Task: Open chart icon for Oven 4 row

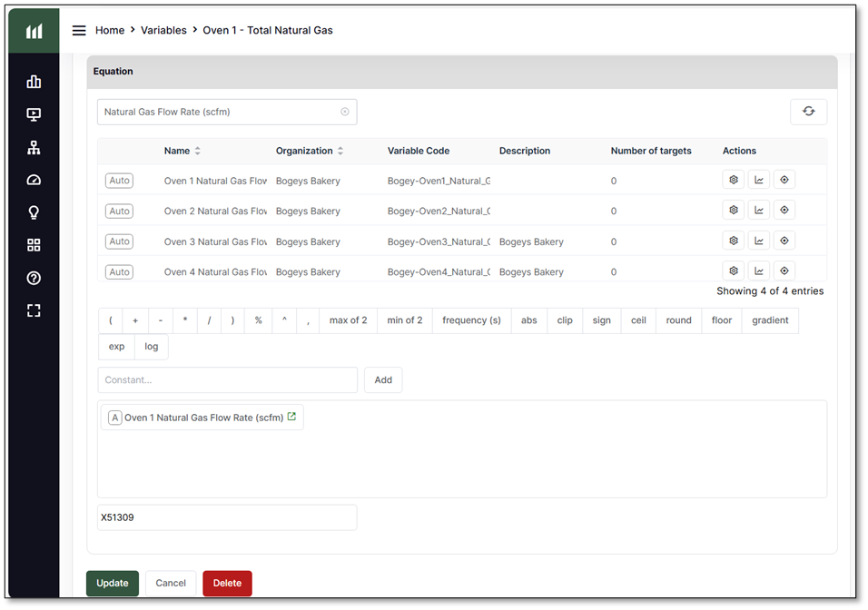Action: (759, 271)
